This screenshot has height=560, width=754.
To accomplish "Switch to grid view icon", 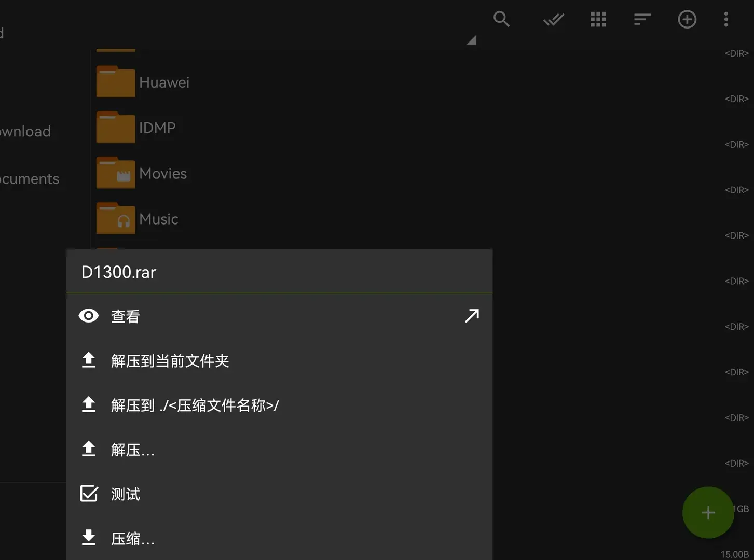I will (x=598, y=20).
